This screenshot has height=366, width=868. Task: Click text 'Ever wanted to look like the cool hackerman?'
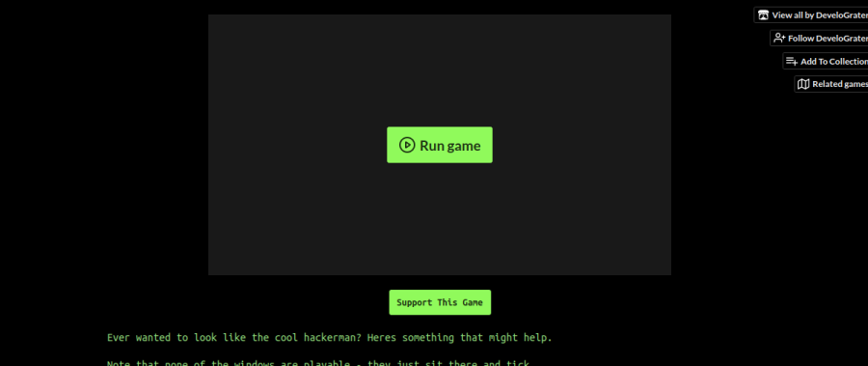[234, 337]
